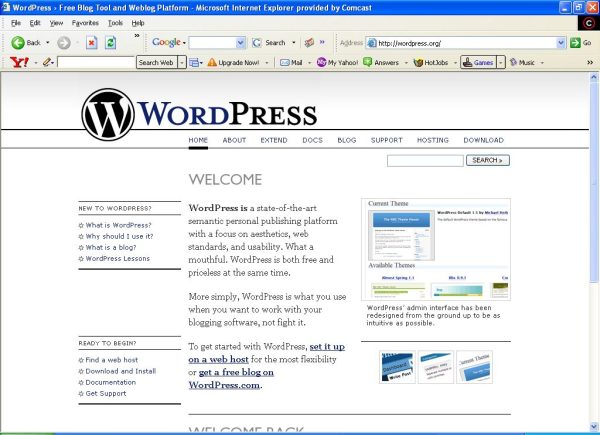Click the Comcast logo in menu bar corner
600x435 pixels.
(x=589, y=23)
